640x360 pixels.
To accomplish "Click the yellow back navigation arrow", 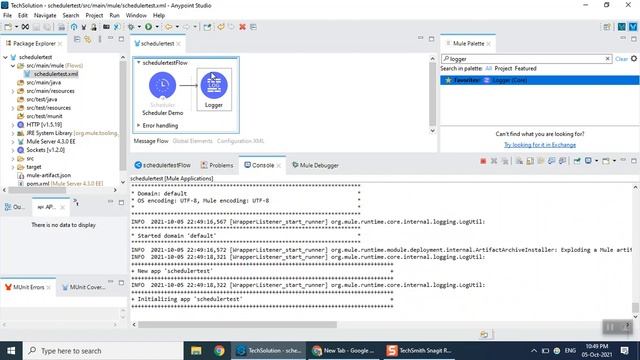I will coord(168,27).
